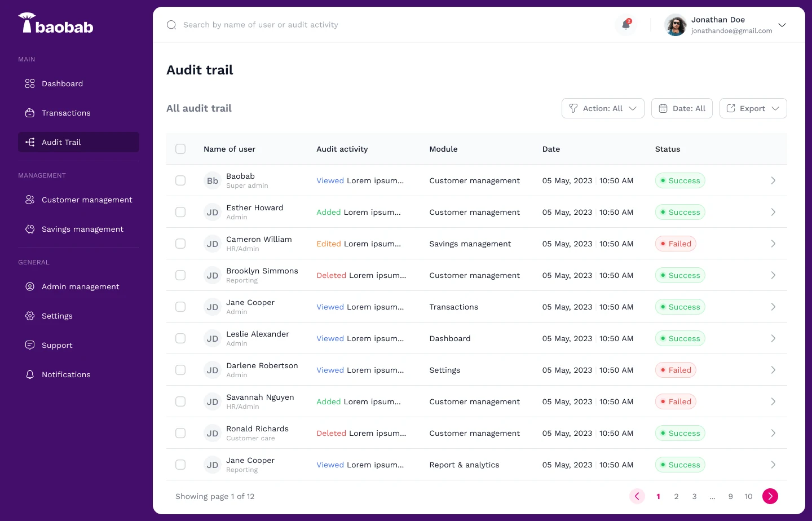Click the Bb avatar for Baobab
Screen dimensions: 812x521
(213, 180)
